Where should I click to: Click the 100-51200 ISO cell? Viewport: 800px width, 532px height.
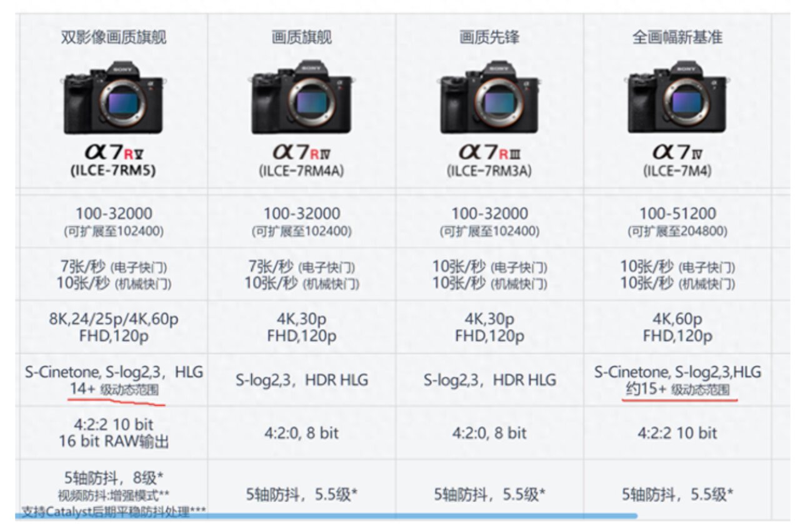coord(677,214)
